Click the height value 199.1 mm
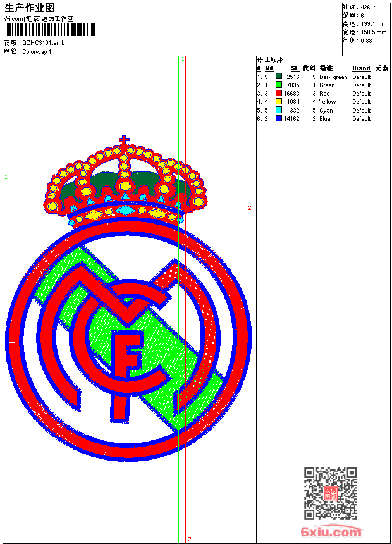Image resolution: width=392 pixels, height=544 pixels. (x=374, y=24)
